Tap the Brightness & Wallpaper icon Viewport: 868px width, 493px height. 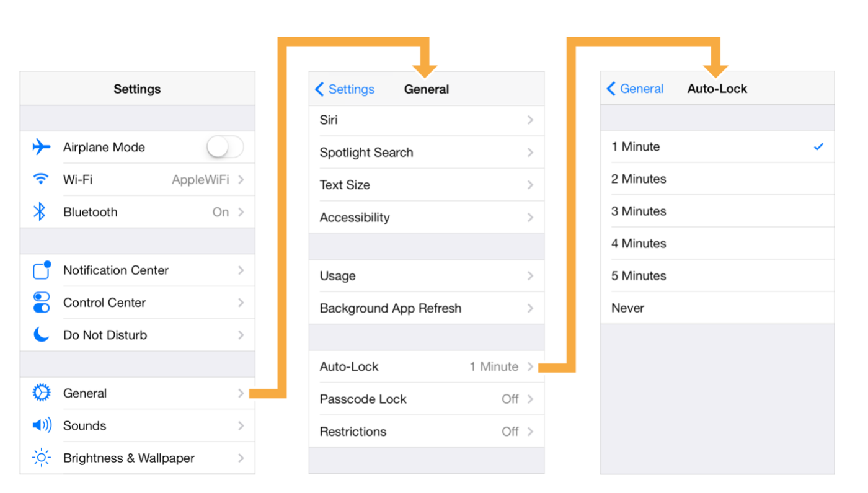pyautogui.click(x=41, y=458)
